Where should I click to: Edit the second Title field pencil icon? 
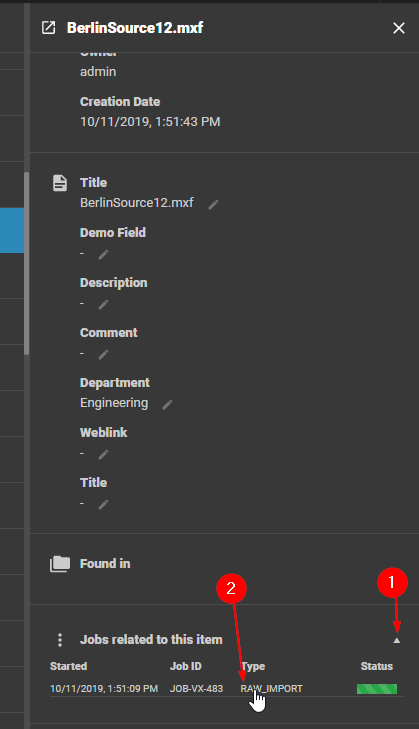(103, 504)
